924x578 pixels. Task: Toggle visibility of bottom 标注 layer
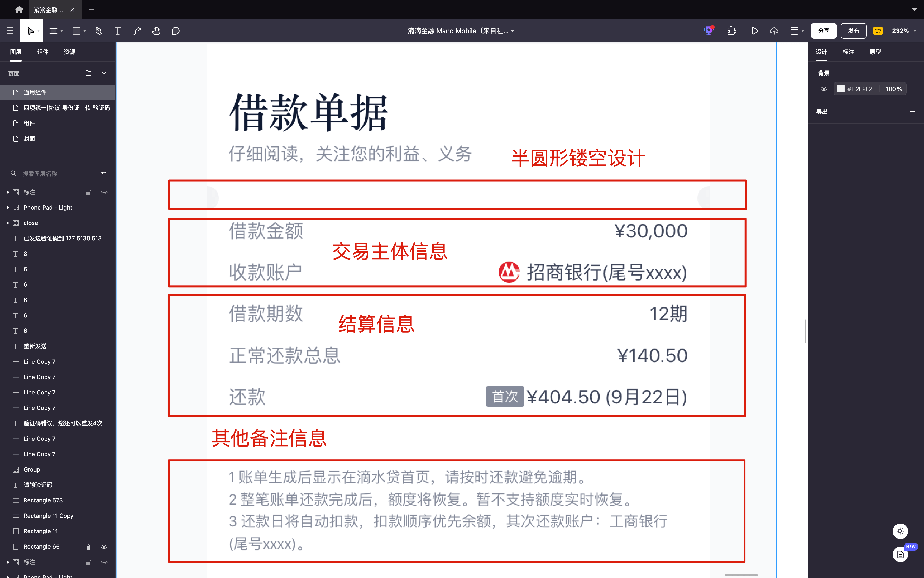point(104,562)
